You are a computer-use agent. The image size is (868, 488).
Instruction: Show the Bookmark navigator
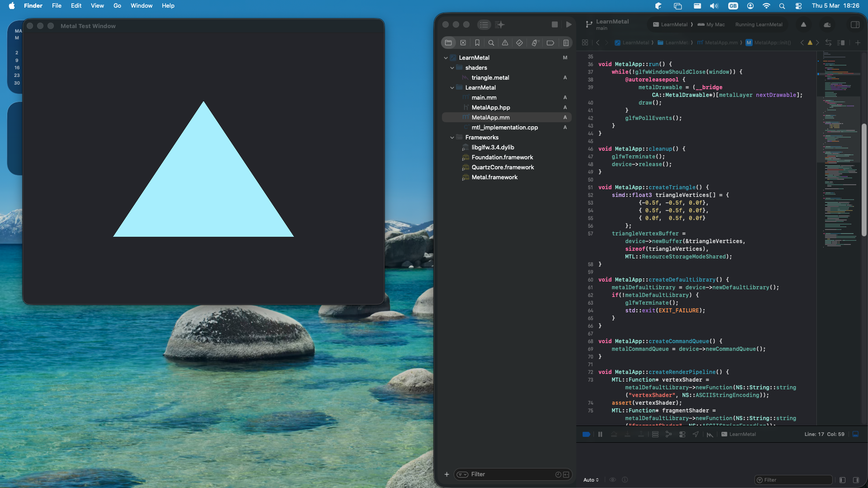[477, 43]
